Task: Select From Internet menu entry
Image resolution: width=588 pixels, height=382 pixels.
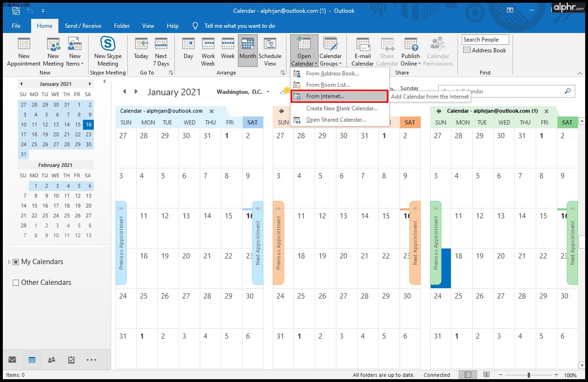Action: point(339,96)
